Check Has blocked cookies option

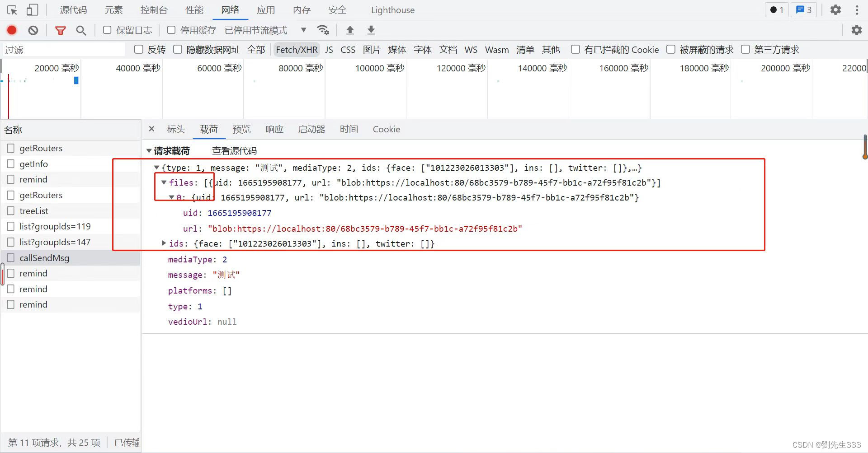click(576, 49)
